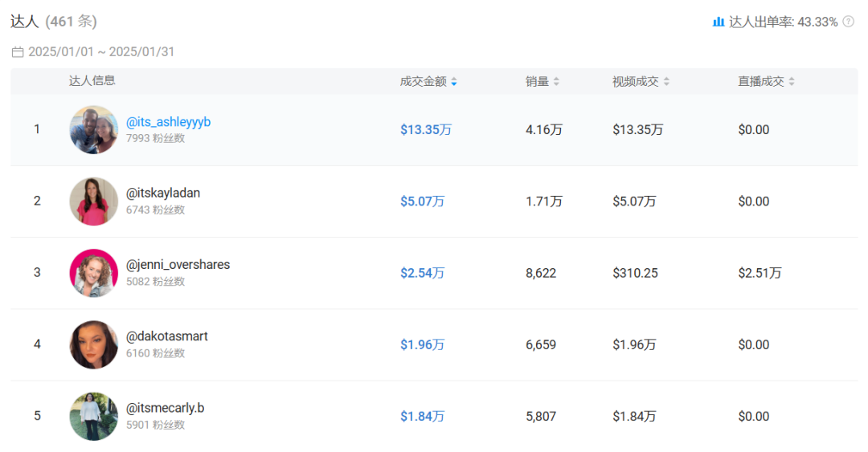Click the $13.35万 成交金额 value
The image size is (868, 452).
pos(425,130)
